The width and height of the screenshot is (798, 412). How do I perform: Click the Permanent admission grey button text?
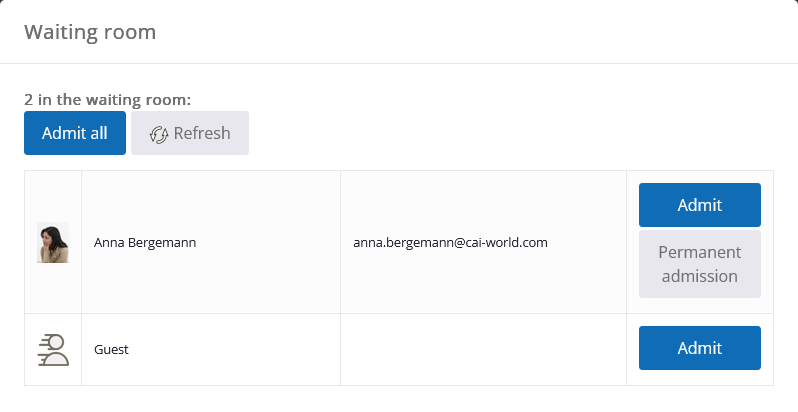(700, 264)
